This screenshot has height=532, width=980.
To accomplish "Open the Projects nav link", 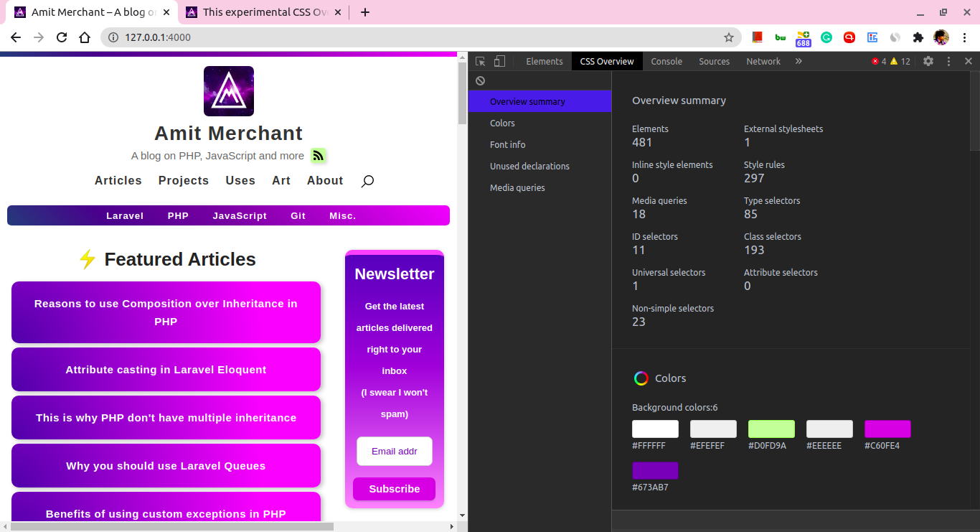I will 184,181.
